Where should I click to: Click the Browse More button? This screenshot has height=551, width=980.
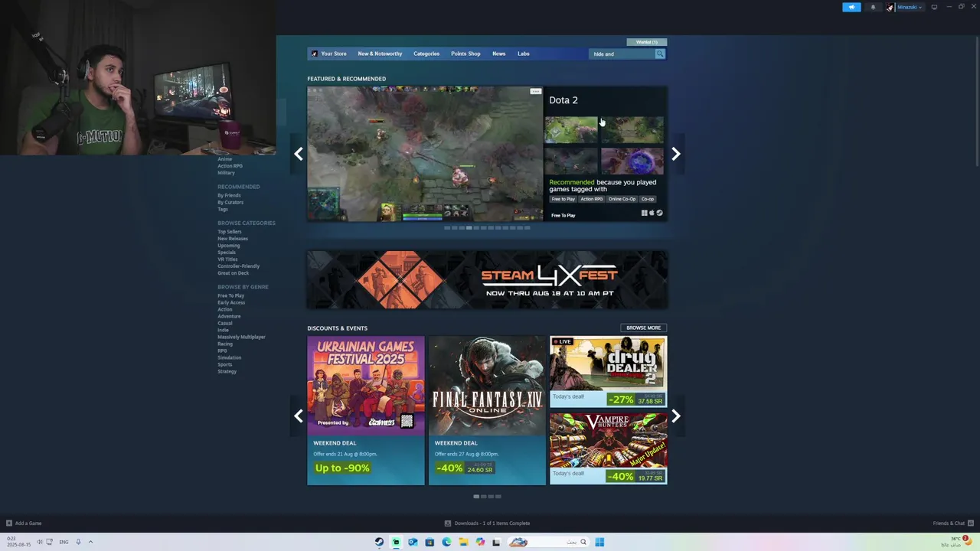pos(643,328)
